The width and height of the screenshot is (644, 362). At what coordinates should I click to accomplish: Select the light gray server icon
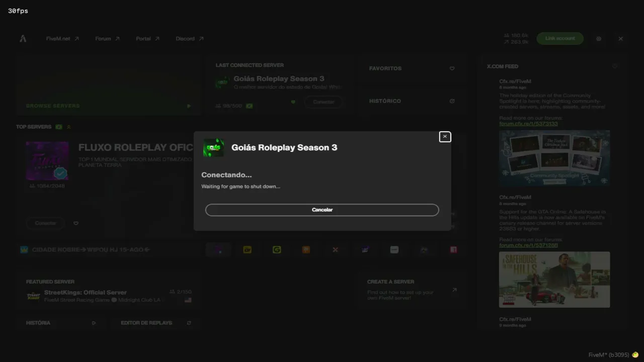coord(394,249)
